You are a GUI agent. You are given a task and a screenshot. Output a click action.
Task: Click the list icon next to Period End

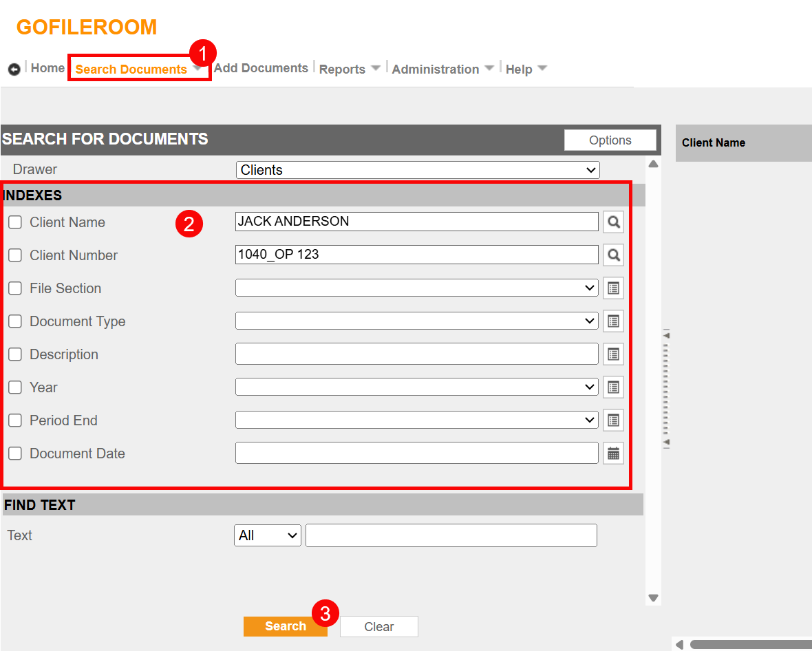pyautogui.click(x=613, y=420)
